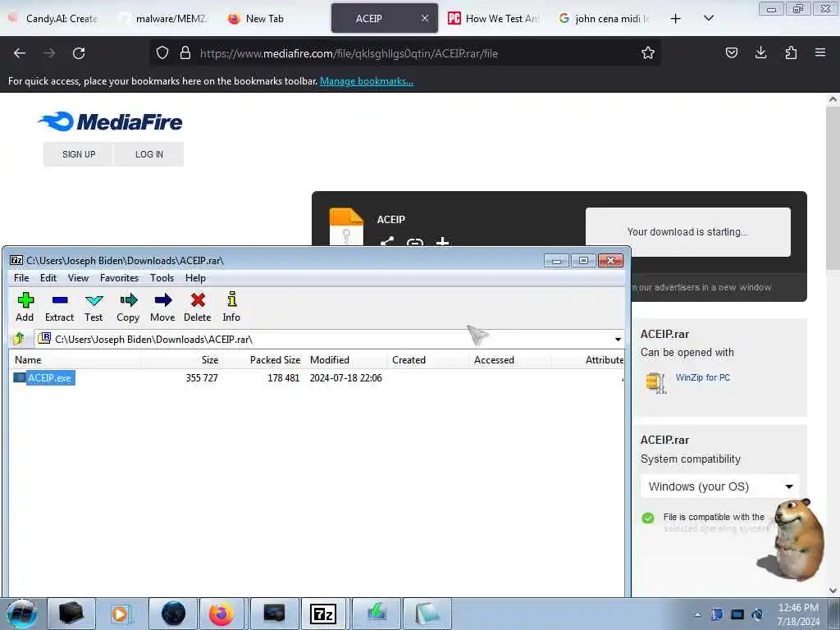Open media player taskbar icon

point(121,614)
